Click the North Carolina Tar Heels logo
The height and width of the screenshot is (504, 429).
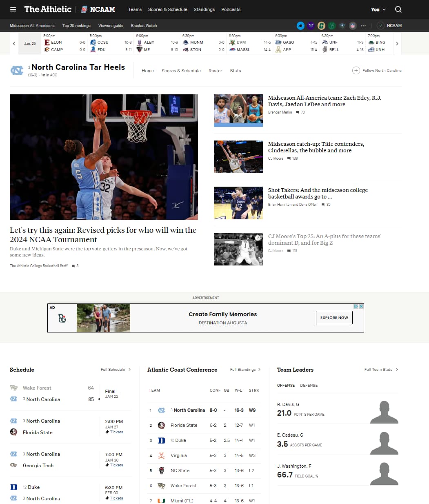coord(17,71)
